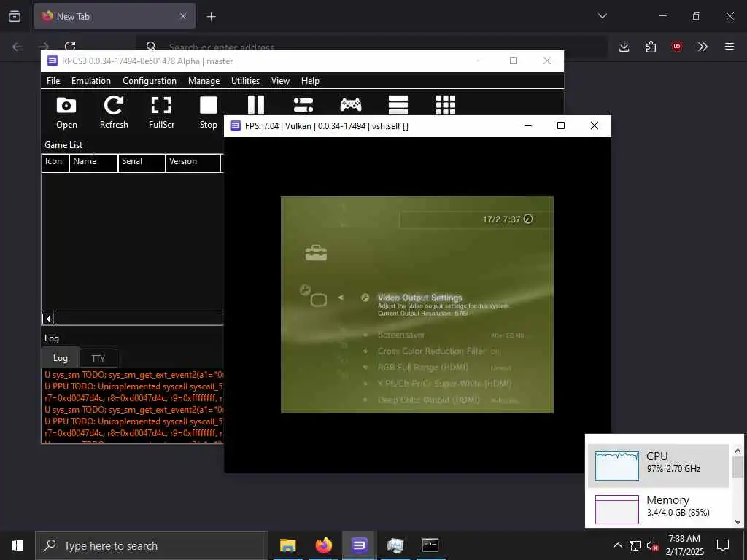Open browser downloads panel
Image resolution: width=747 pixels, height=560 pixels.
(624, 47)
